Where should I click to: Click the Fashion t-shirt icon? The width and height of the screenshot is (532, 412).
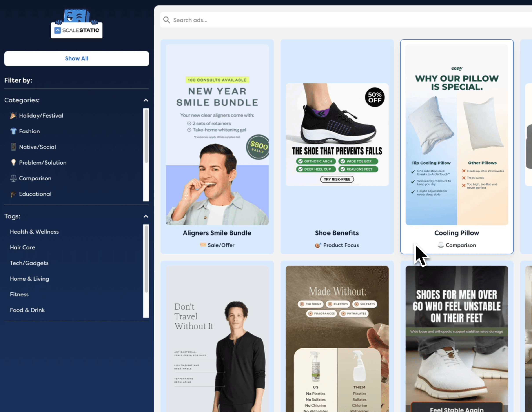13,131
